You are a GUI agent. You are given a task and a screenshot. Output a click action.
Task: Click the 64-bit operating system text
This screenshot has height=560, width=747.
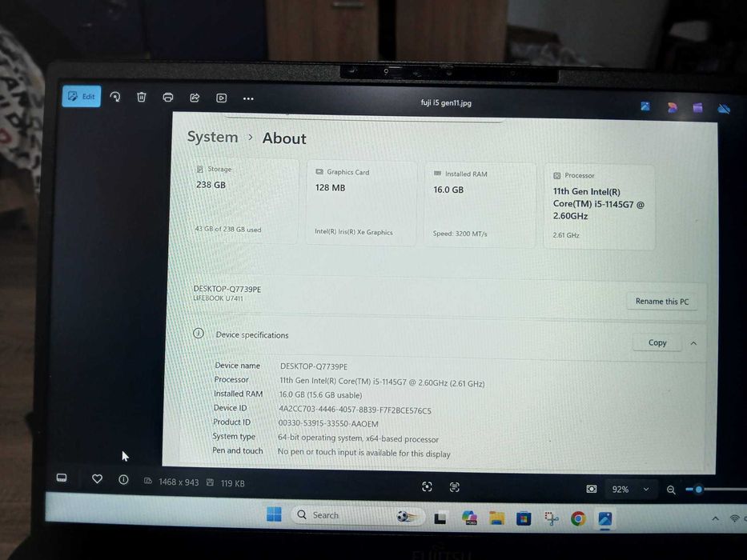point(358,438)
